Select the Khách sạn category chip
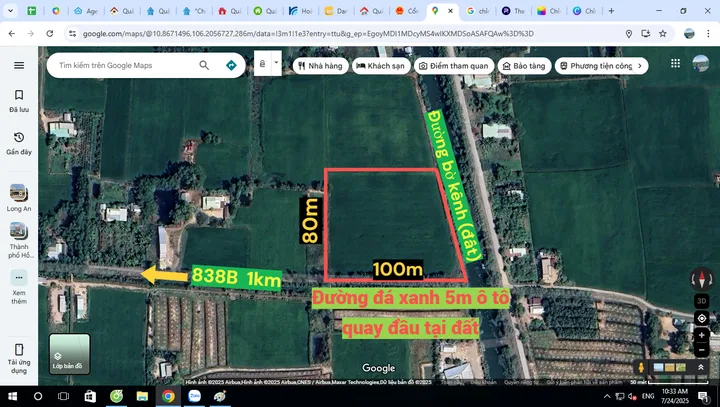720x407 pixels. tap(381, 66)
